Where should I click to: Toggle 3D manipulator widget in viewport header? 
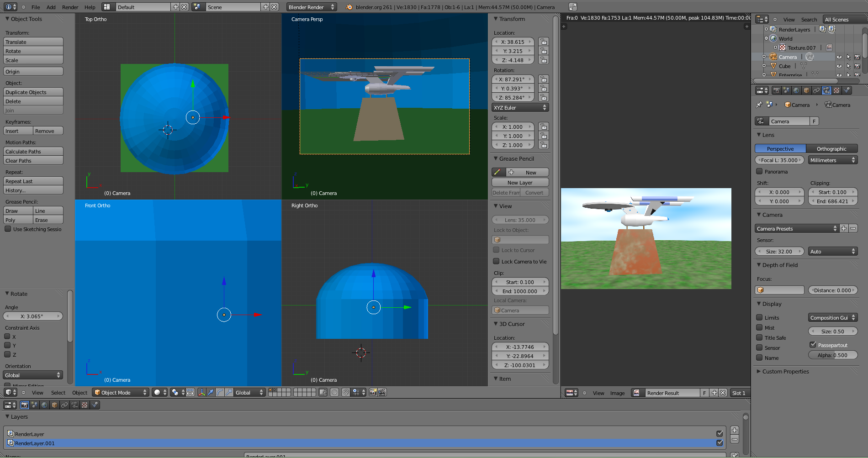point(201,392)
